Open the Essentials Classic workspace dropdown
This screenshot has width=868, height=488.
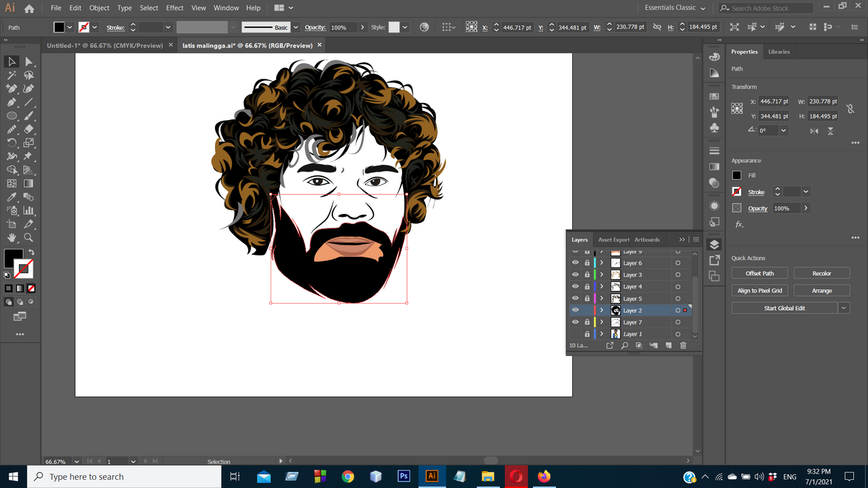pos(675,8)
